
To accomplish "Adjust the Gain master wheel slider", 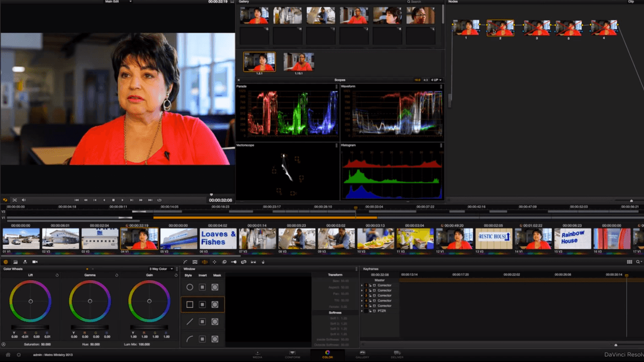I will point(149,327).
